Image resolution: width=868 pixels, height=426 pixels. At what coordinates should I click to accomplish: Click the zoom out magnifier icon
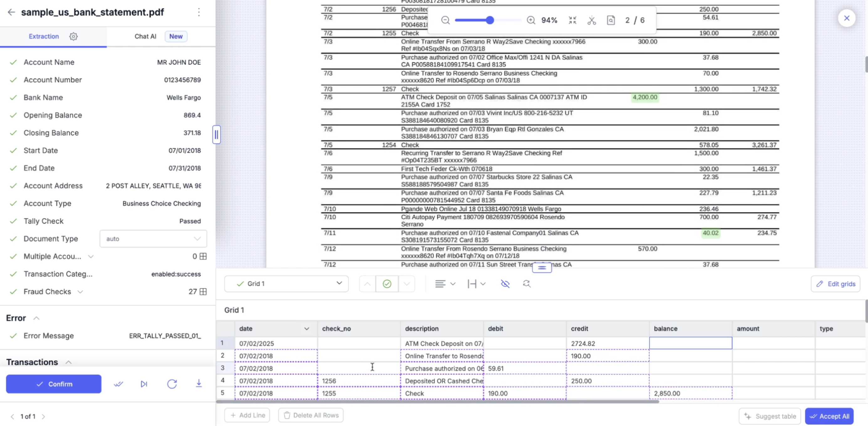point(446,20)
